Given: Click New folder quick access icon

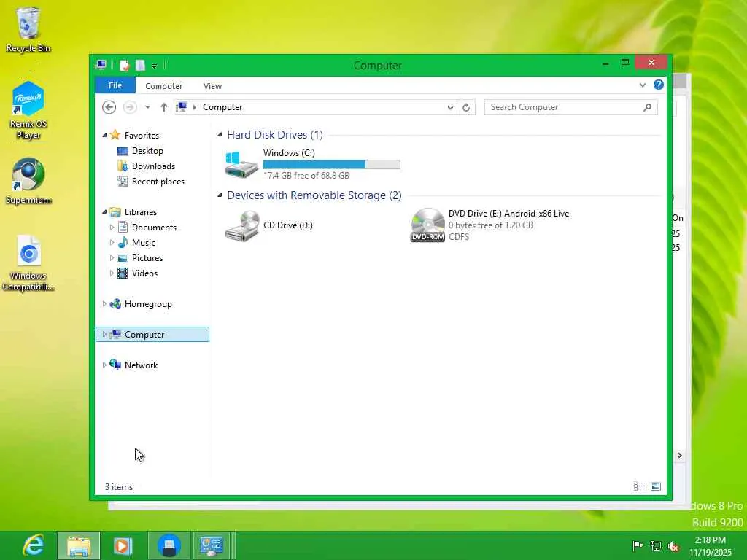Looking at the screenshot, I should tap(140, 65).
